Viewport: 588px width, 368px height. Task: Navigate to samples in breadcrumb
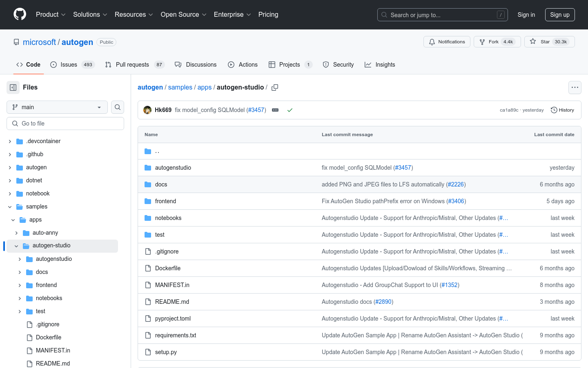pos(180,88)
